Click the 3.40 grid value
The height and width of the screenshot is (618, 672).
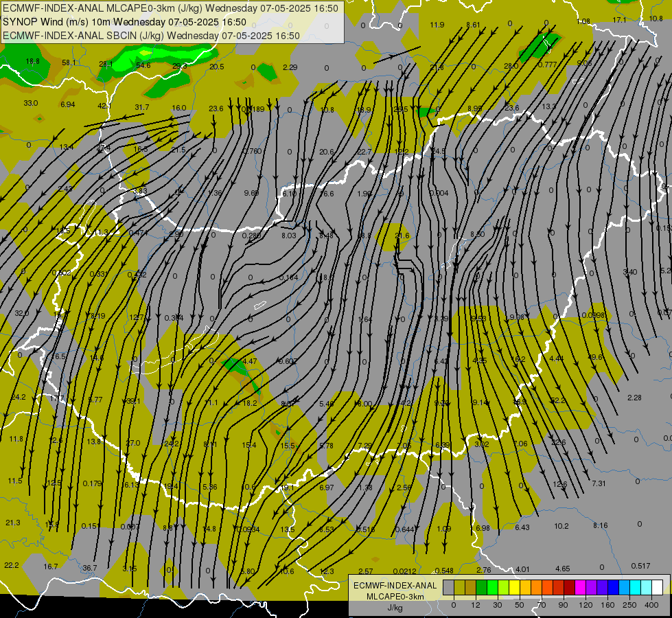point(630,273)
